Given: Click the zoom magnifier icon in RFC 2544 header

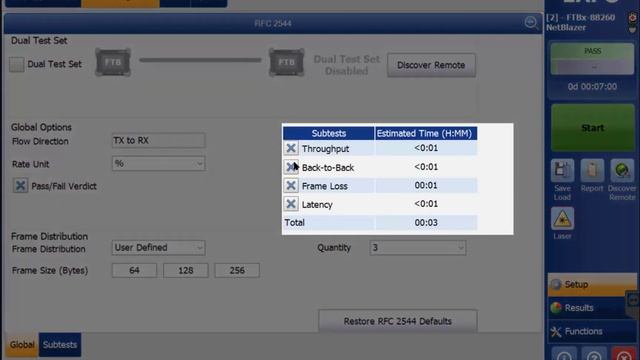Looking at the screenshot, I should point(531,22).
